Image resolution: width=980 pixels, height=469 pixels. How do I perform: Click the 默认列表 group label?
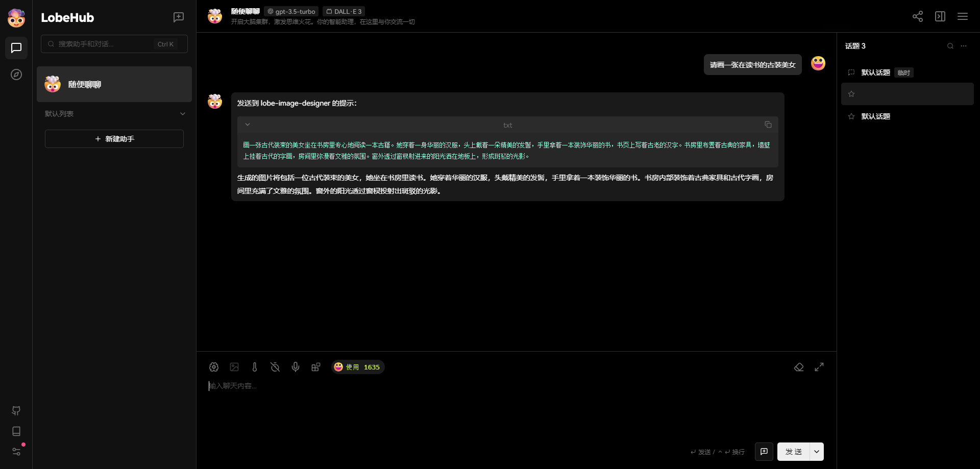(x=59, y=114)
